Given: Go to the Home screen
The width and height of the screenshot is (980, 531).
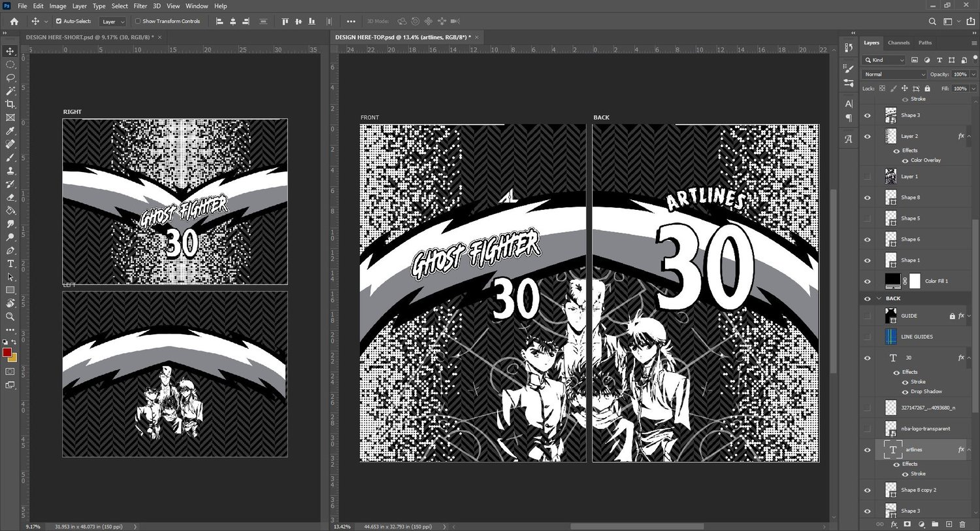Looking at the screenshot, I should [14, 21].
